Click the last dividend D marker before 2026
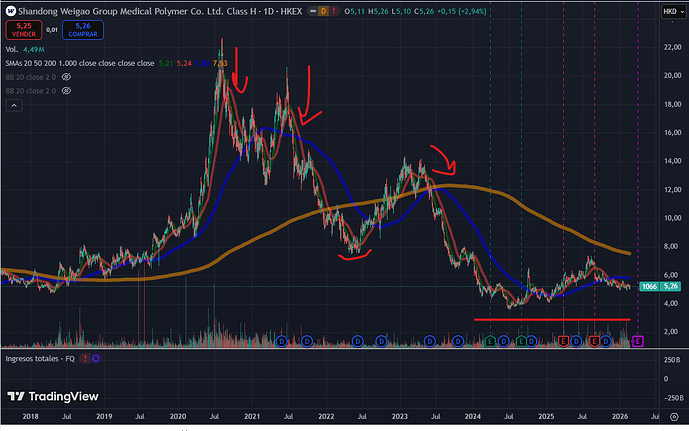The width and height of the screenshot is (689, 431). (x=606, y=341)
